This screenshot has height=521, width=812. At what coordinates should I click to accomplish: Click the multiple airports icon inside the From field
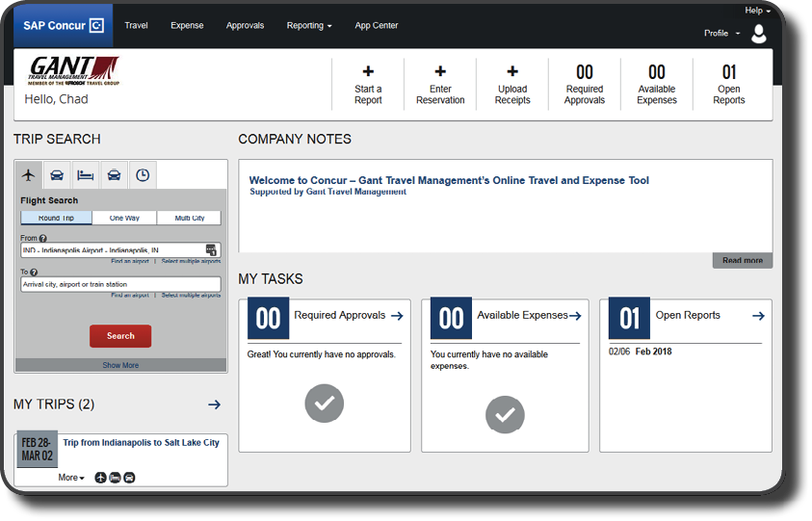[211, 250]
